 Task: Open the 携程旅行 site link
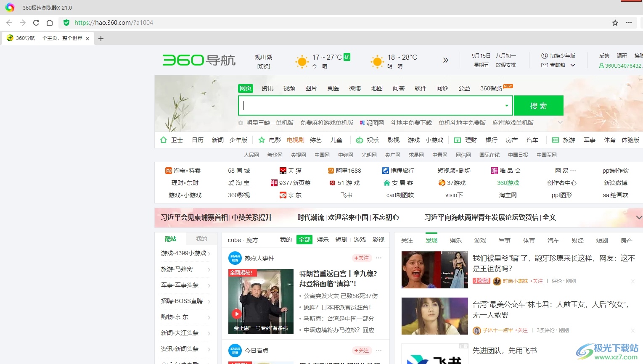point(398,171)
